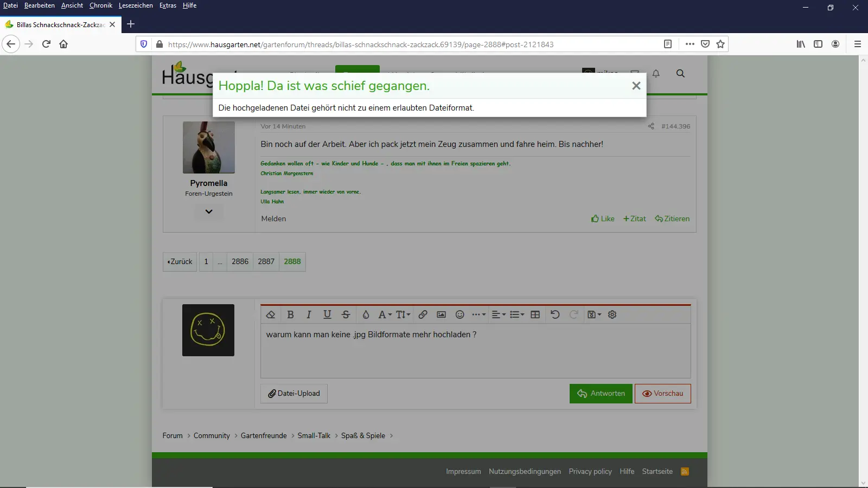This screenshot has width=868, height=488.
Task: Expand Pyromella's user info chevron
Action: click(209, 211)
